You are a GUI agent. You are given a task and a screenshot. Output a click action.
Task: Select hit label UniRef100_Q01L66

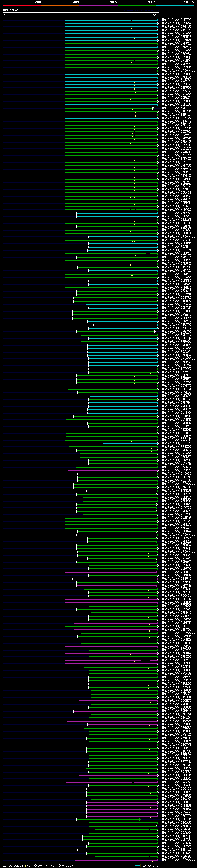(x=176, y=413)
